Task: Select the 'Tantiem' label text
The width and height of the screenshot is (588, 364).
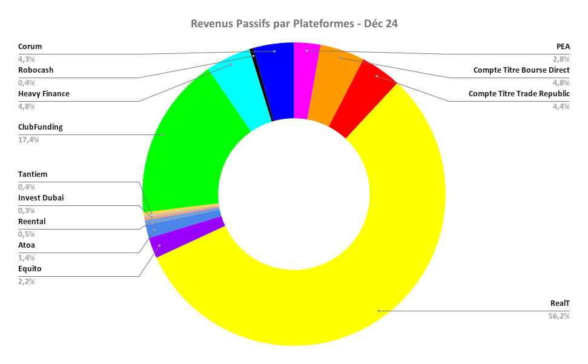Action: pyautogui.click(x=33, y=174)
